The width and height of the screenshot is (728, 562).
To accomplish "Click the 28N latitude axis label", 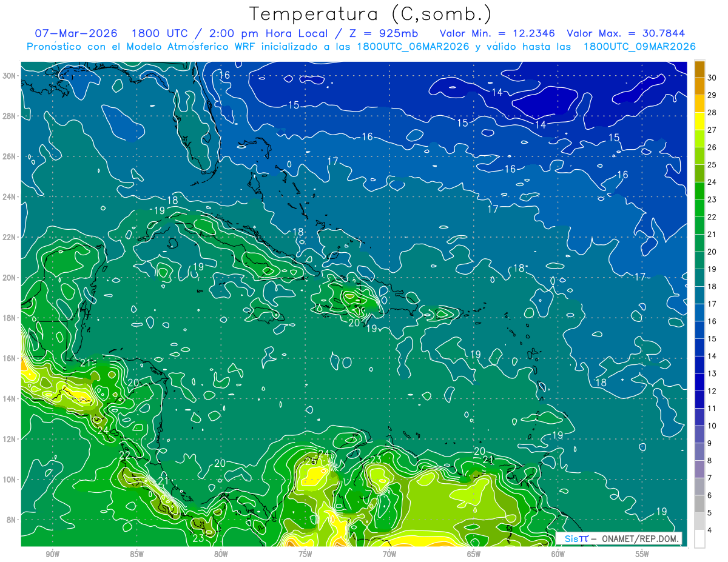I will coord(9,116).
